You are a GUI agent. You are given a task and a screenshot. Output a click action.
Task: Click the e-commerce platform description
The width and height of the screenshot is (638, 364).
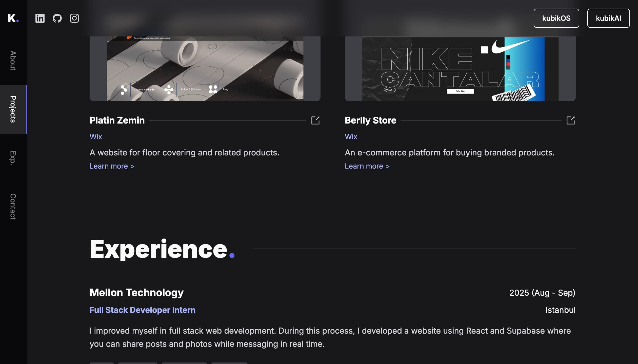(450, 153)
